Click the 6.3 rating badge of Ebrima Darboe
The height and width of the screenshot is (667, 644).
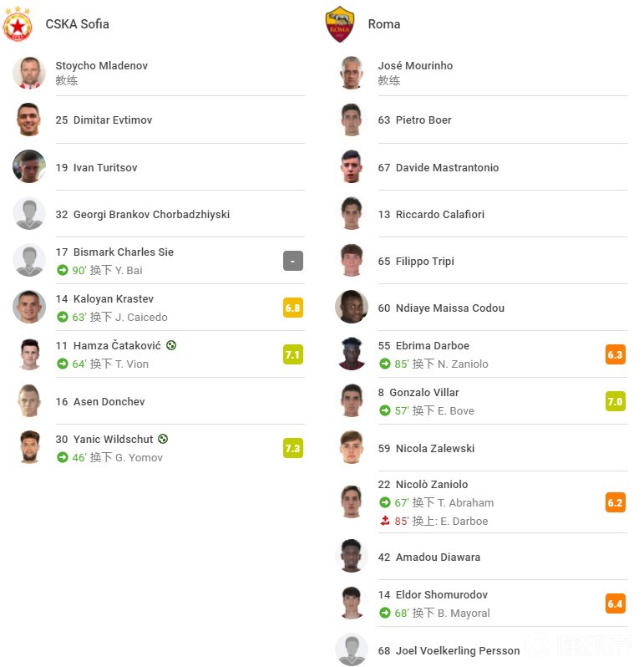(x=615, y=354)
